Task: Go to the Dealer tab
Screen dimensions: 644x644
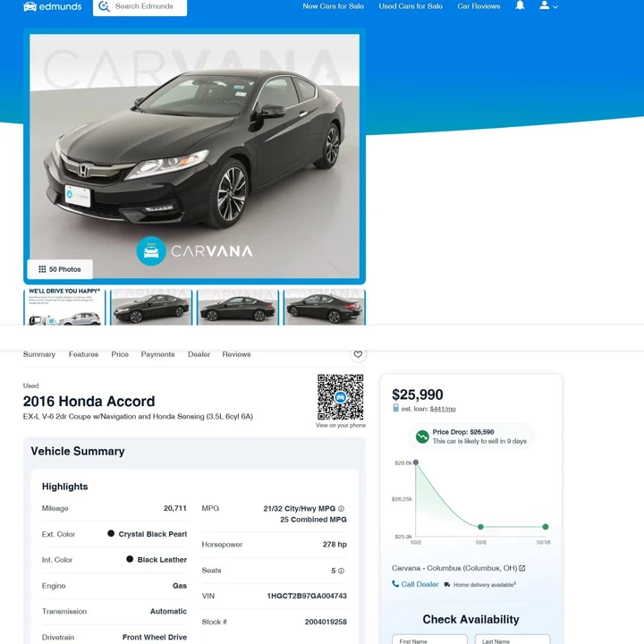Action: point(199,354)
